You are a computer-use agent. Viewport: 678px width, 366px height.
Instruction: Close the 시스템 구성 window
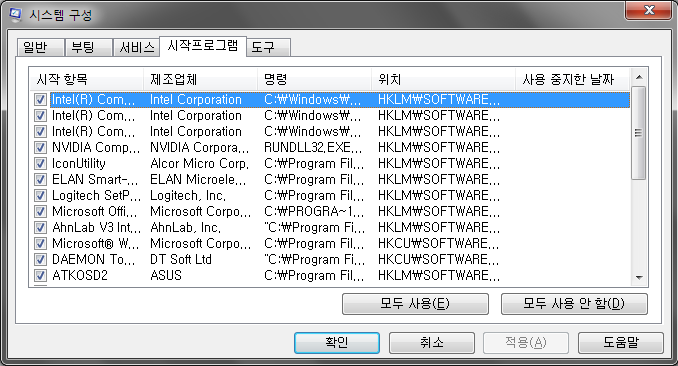coord(649,10)
